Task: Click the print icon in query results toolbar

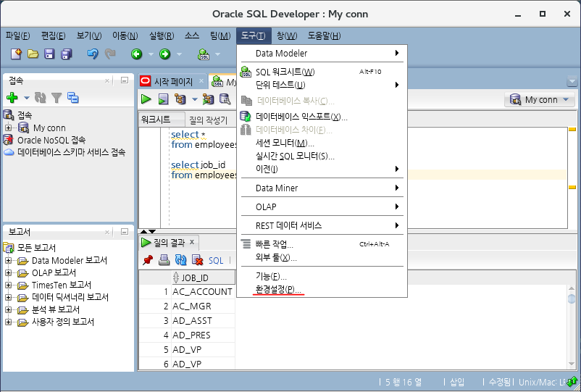Action: point(164,260)
